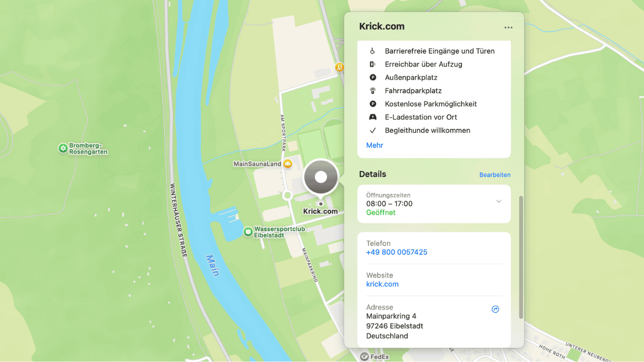Click the E-Ladestation charging icon
This screenshot has height=362, width=644.
point(373,117)
